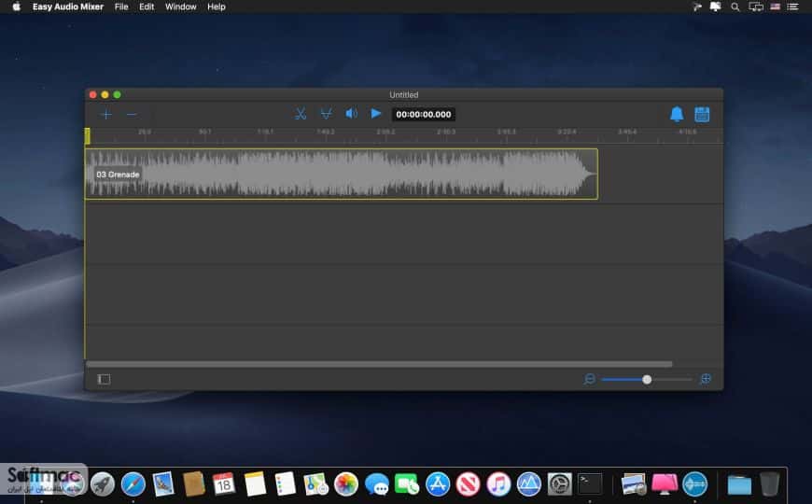Click the horizontal scrollbar under the tracks
This screenshot has height=504, width=812.
coord(379,364)
